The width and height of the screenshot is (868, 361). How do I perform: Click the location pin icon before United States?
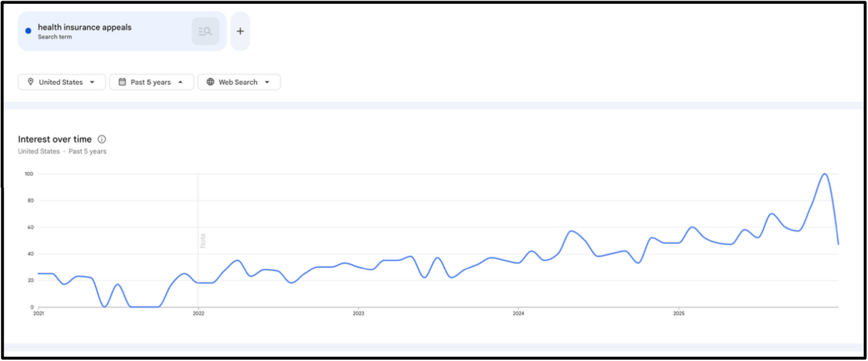30,81
